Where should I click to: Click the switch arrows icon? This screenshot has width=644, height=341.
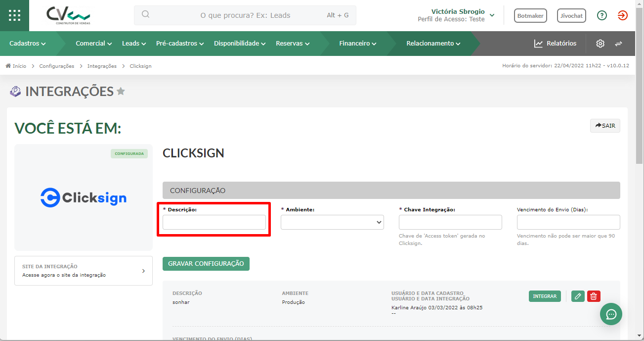(x=618, y=44)
